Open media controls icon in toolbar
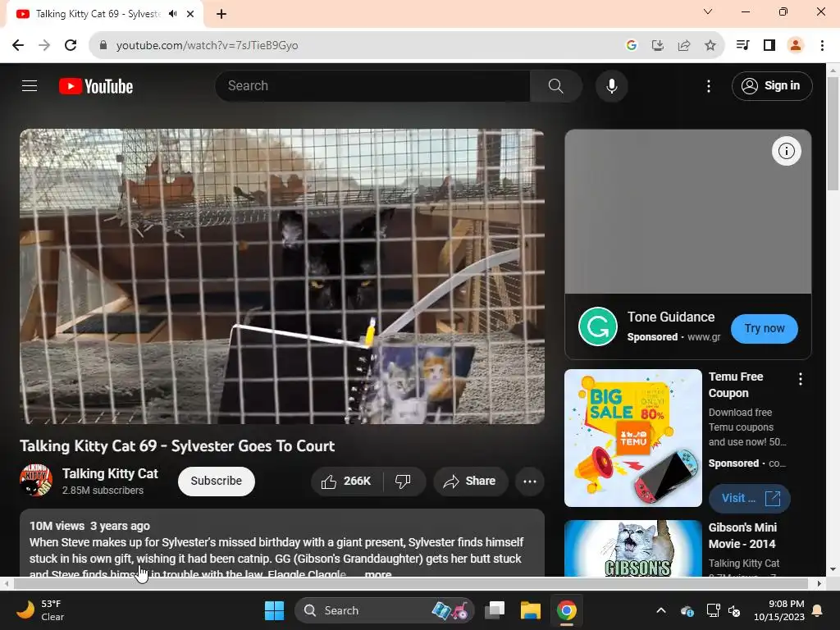Viewport: 840px width, 630px height. 742,45
